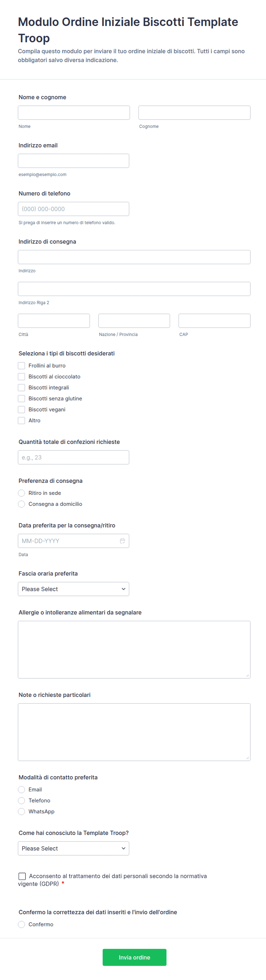Expand the Fascia oraria preferita dropdown
The height and width of the screenshot is (980, 266).
coord(74,589)
